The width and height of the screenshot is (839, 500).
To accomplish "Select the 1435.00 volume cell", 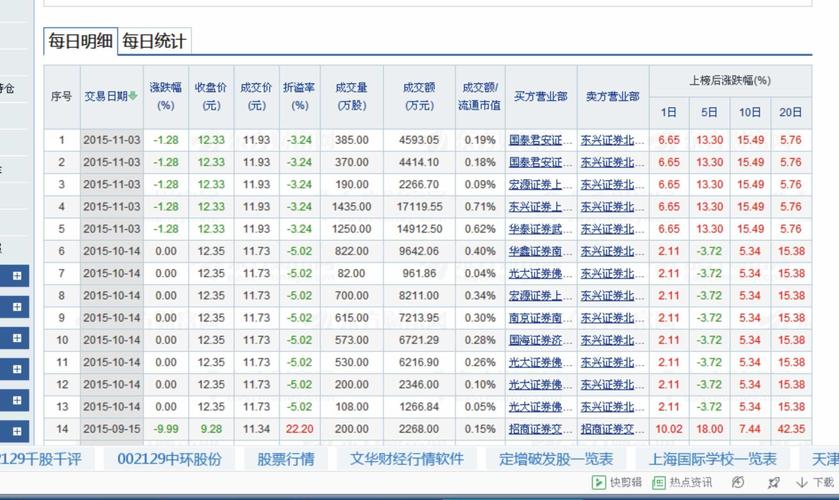I will click(x=352, y=207).
